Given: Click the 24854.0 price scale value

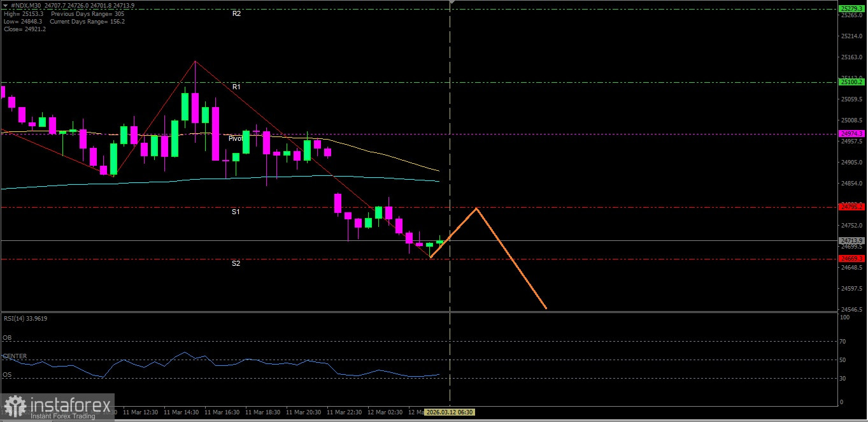Looking at the screenshot, I should (x=851, y=183).
